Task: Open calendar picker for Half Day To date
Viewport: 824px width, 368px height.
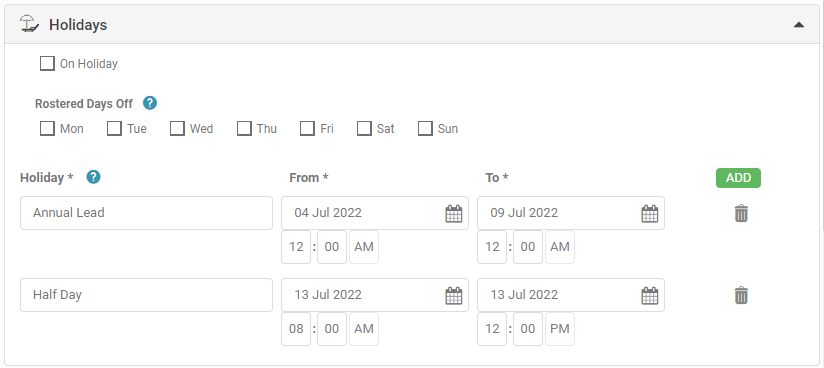Action: coord(650,295)
